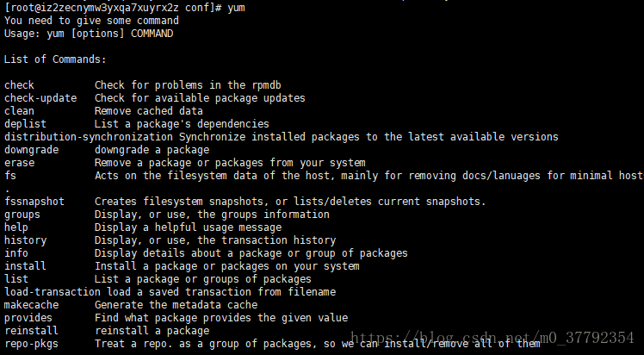Click the 'reinstall' command name
The height and width of the screenshot is (355, 644).
pyautogui.click(x=31, y=331)
